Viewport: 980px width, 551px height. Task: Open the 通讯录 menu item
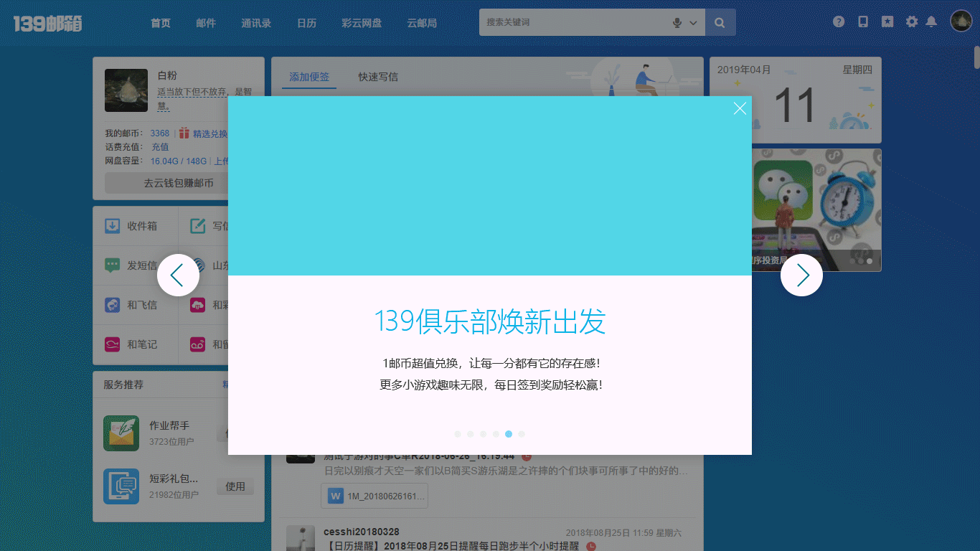256,22
